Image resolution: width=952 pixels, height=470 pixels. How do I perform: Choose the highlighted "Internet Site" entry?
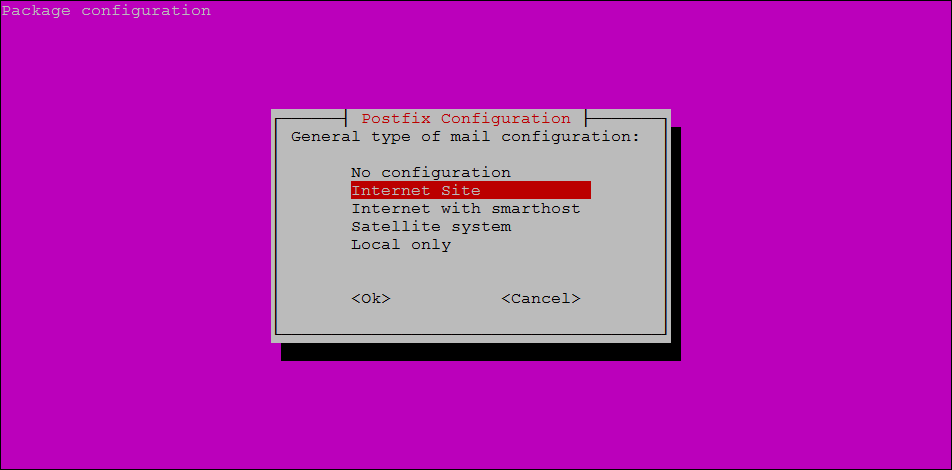pyautogui.click(x=471, y=190)
